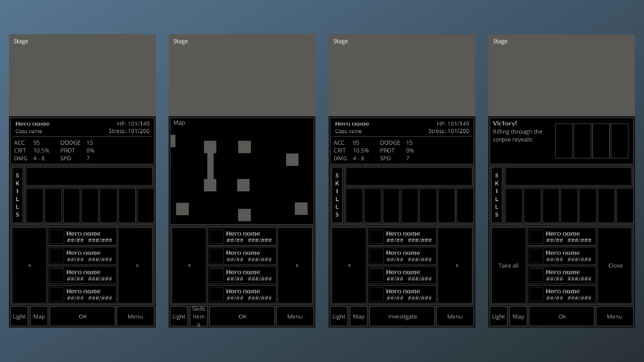Toggle the Map view in the Investigate panel
Screen dimensions: 644x362
click(359, 316)
